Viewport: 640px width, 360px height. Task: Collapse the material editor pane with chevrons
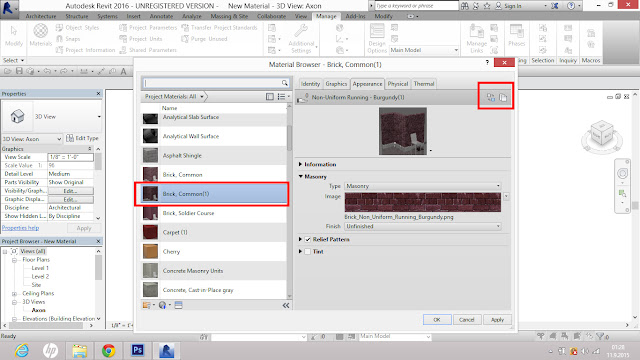click(286, 305)
